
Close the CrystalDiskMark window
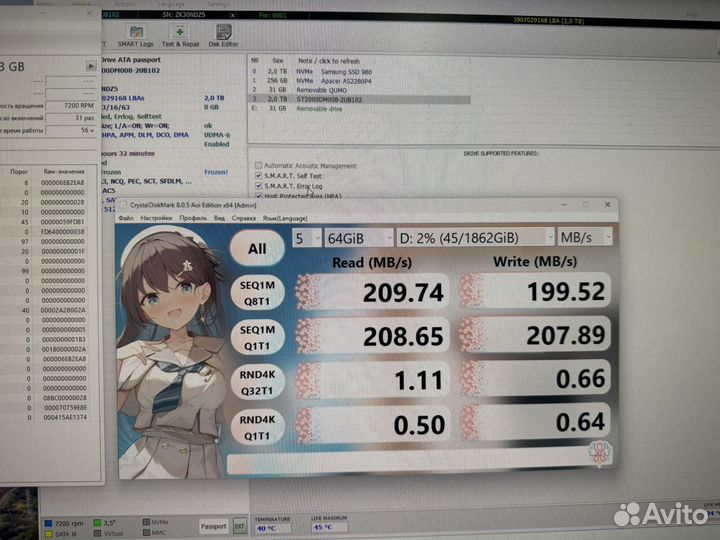[x=607, y=204]
